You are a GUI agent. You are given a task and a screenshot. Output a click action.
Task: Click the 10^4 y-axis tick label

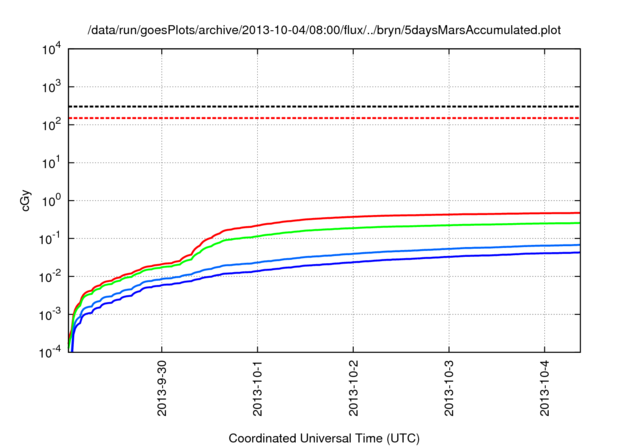(x=51, y=50)
